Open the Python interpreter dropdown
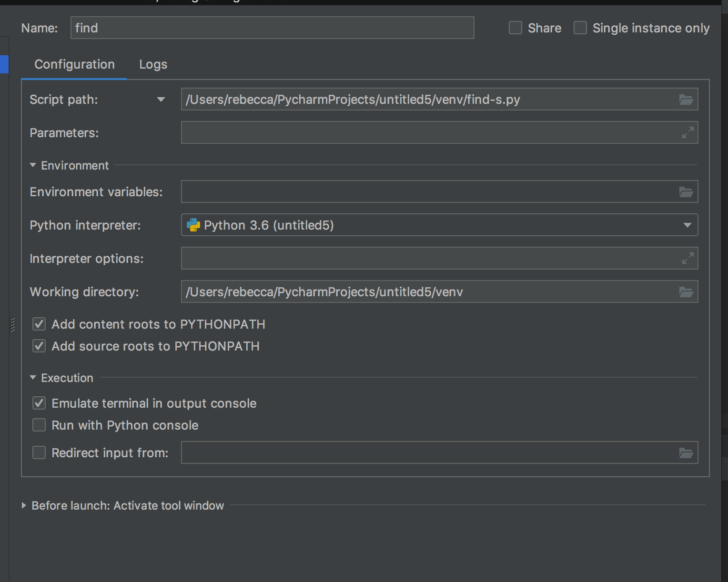 [687, 225]
